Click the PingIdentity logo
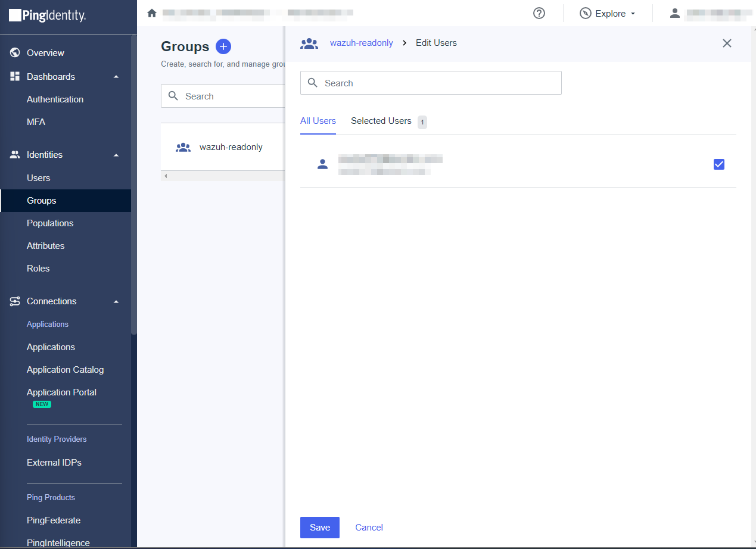 (48, 15)
